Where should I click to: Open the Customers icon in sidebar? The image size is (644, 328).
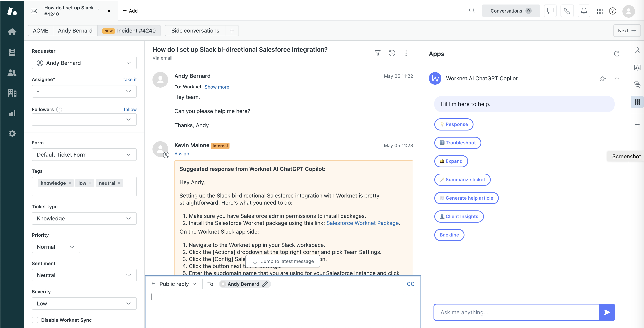[12, 72]
